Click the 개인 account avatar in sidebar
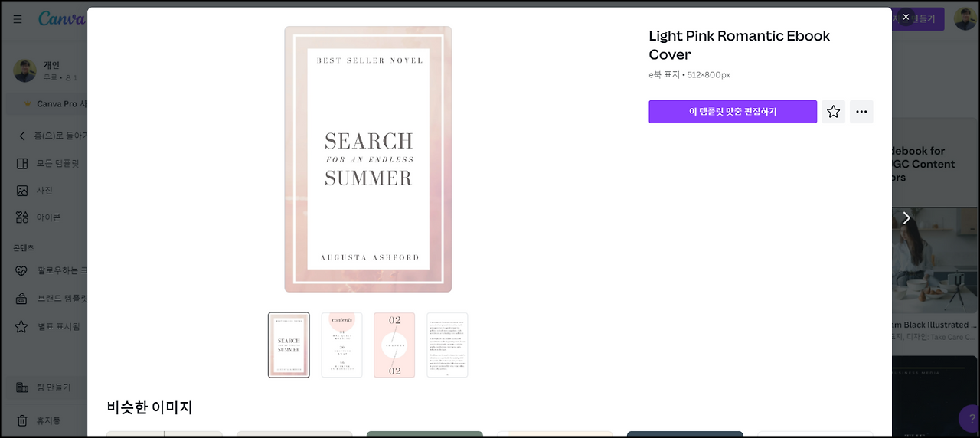980x438 pixels. tap(24, 71)
